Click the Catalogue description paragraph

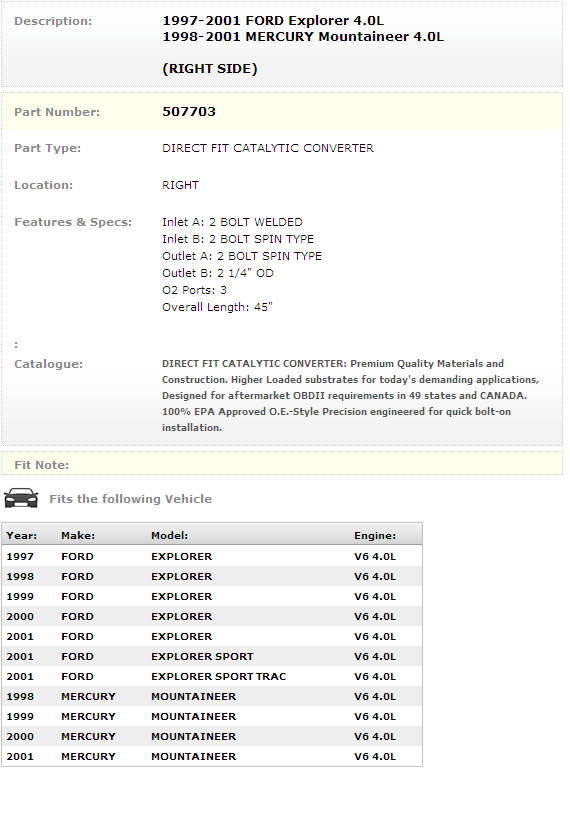click(x=350, y=395)
